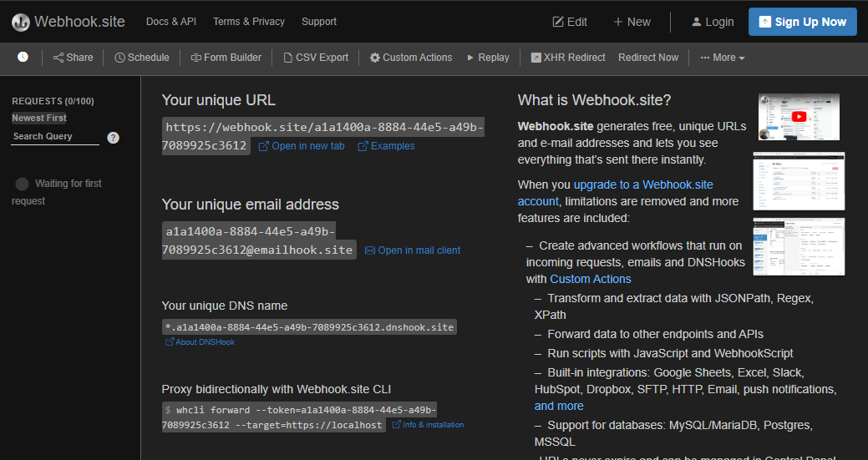Click the 'and more' integrations link
The height and width of the screenshot is (460, 868).
559,407
